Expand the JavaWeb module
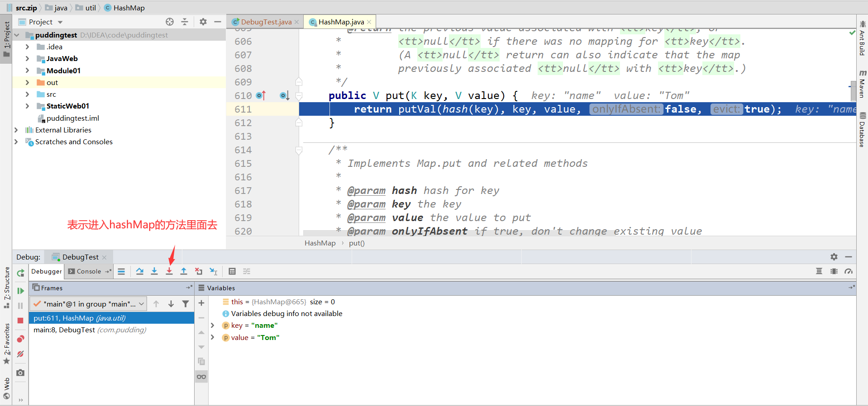Viewport: 868px width, 406px height. (27, 58)
